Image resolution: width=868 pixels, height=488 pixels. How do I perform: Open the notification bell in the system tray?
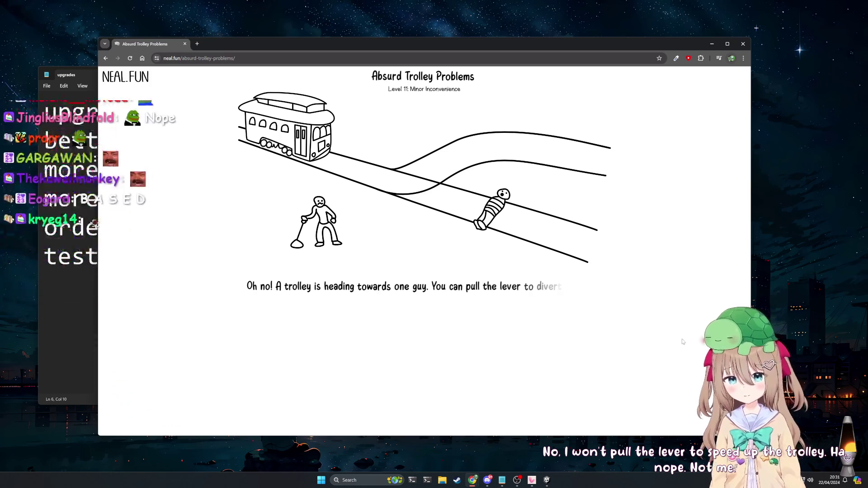pyautogui.click(x=845, y=480)
